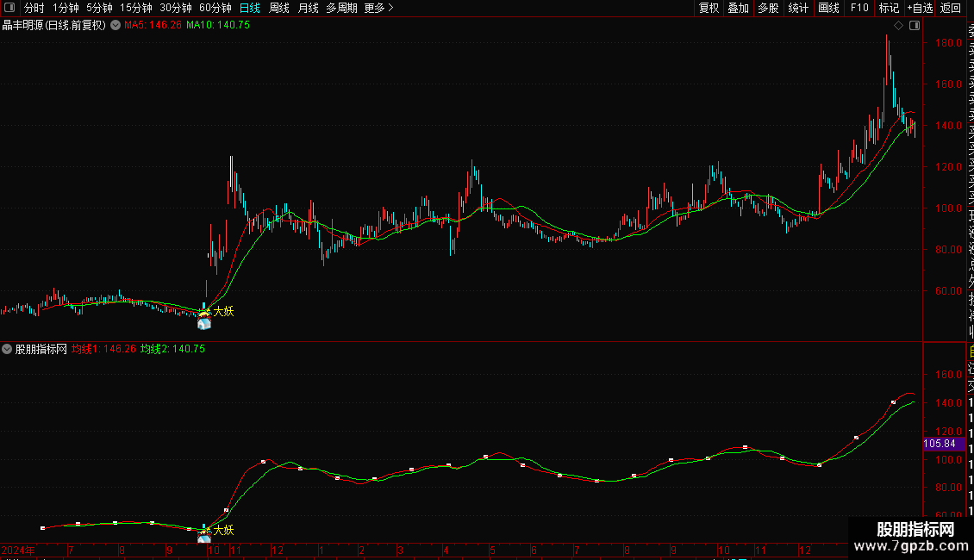Expand the main chart indicator dropdown arrow
Image resolution: width=974 pixels, height=560 pixels.
click(116, 25)
